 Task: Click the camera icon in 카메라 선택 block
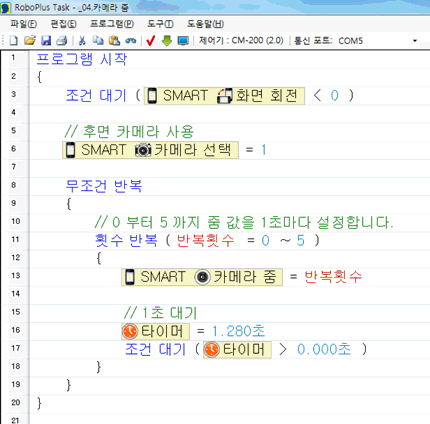tap(143, 150)
